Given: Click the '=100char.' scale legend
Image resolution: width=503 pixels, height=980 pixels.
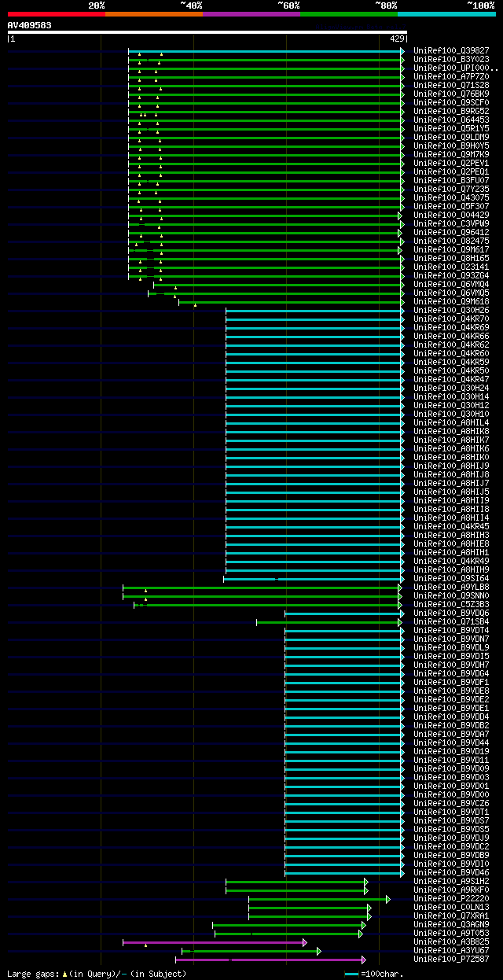Looking at the screenshot, I should coord(374,974).
